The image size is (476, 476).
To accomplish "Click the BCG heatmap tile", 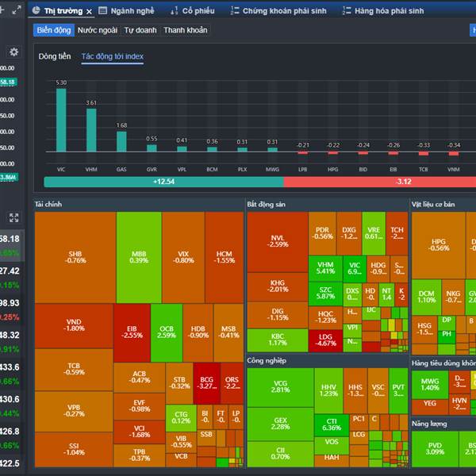I will coord(207,383).
